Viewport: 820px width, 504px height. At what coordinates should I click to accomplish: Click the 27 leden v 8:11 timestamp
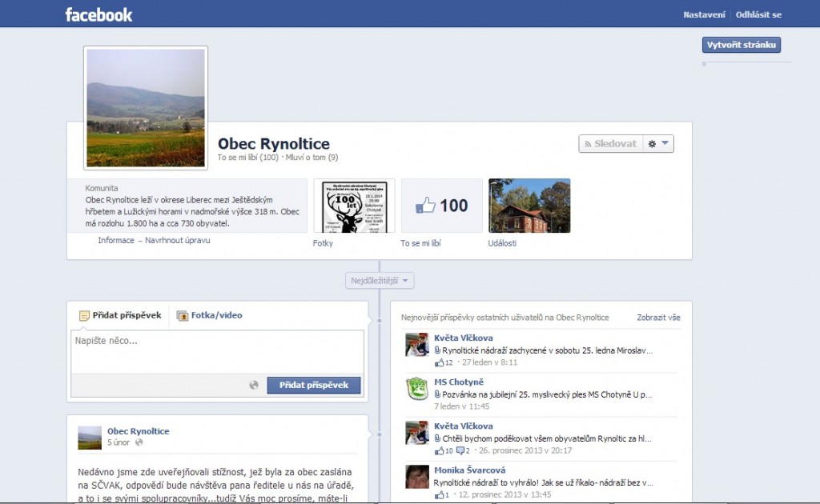pos(489,362)
